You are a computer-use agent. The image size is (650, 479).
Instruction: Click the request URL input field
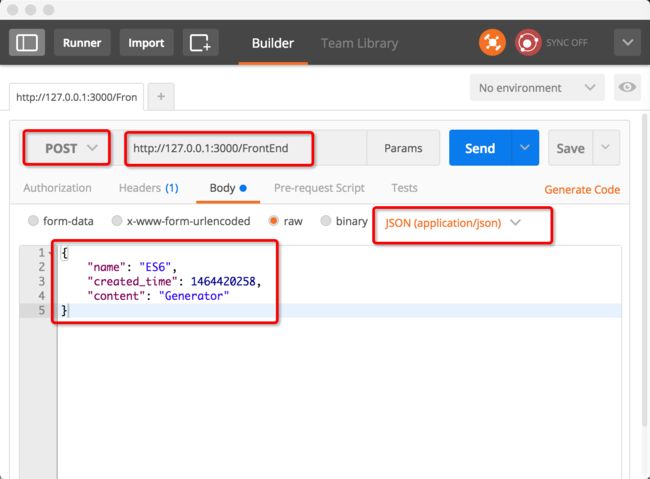point(245,148)
